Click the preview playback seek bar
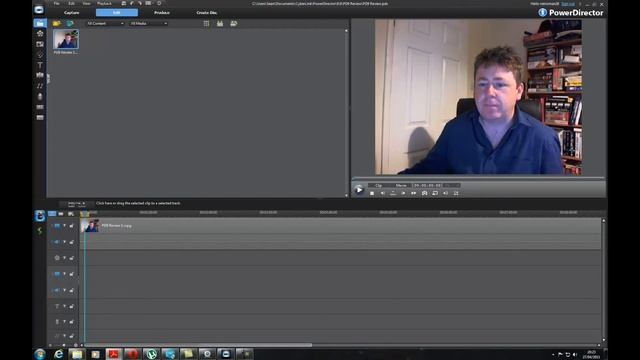 [x=478, y=178]
